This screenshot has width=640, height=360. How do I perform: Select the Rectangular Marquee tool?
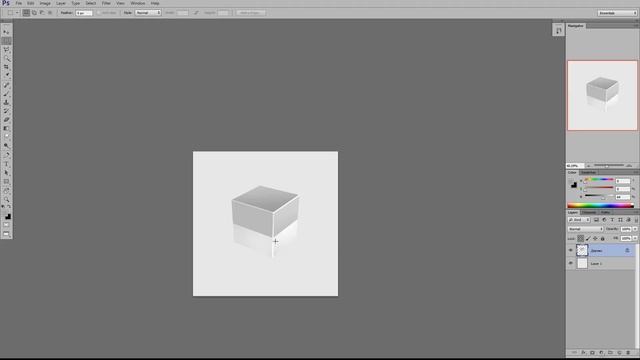[x=6, y=41]
